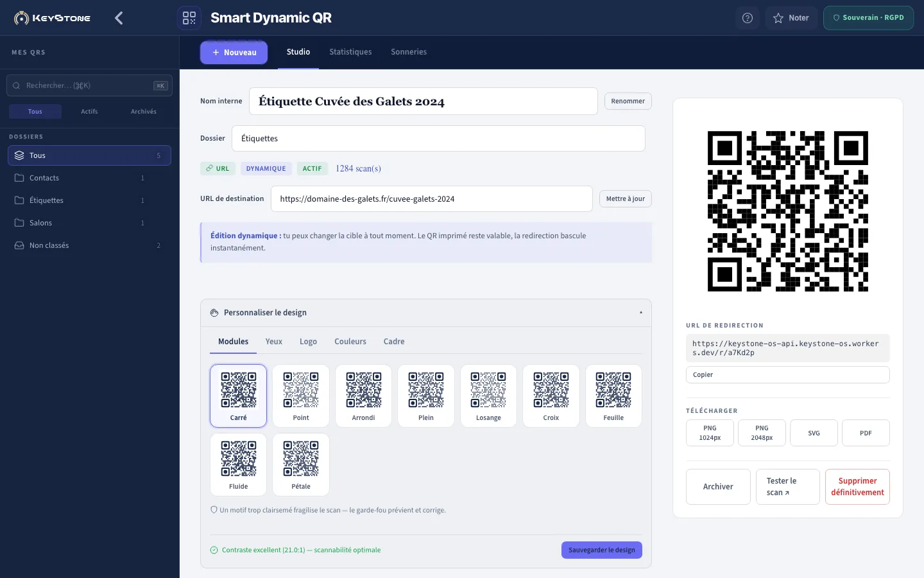
Task: Click the ACTIF status badge
Action: point(312,169)
